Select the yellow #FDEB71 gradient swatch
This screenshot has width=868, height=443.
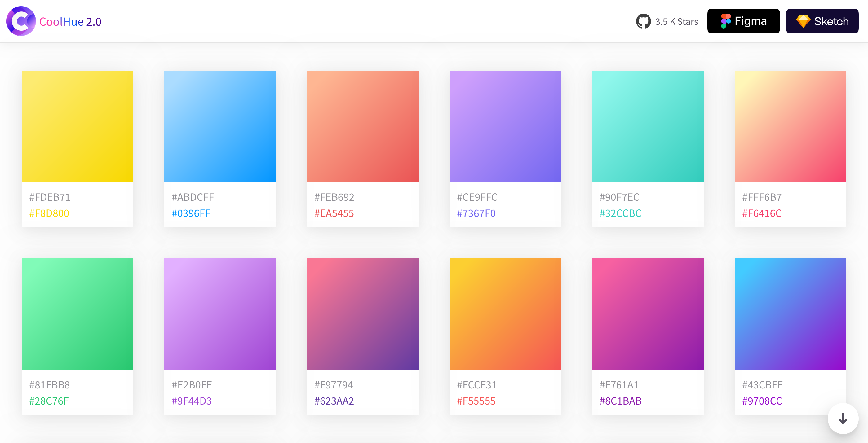click(77, 126)
